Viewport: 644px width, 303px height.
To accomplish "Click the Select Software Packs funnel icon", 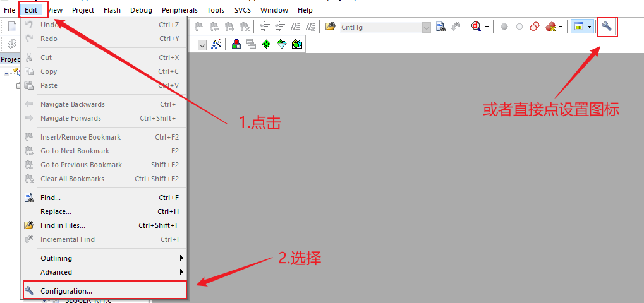I will [282, 44].
